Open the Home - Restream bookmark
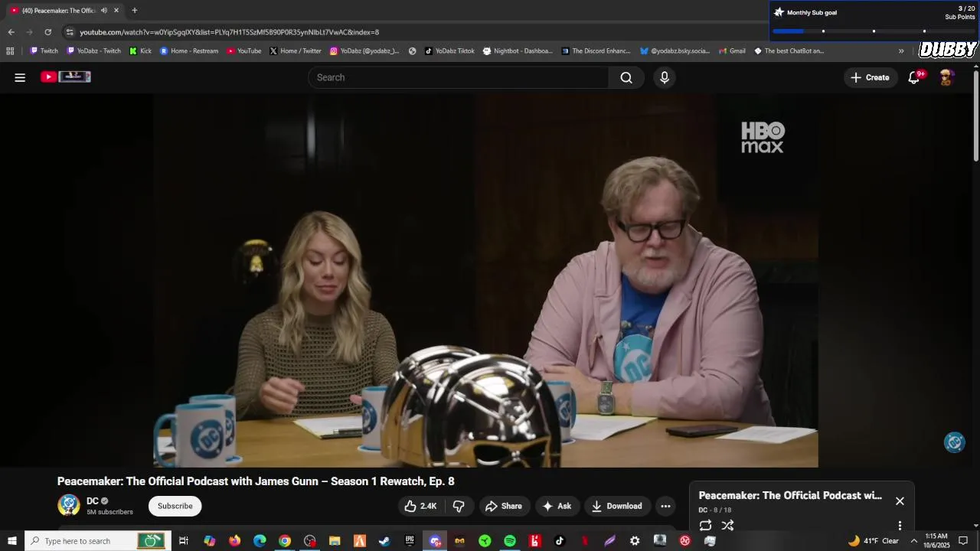The width and height of the screenshot is (980, 551). coord(188,51)
